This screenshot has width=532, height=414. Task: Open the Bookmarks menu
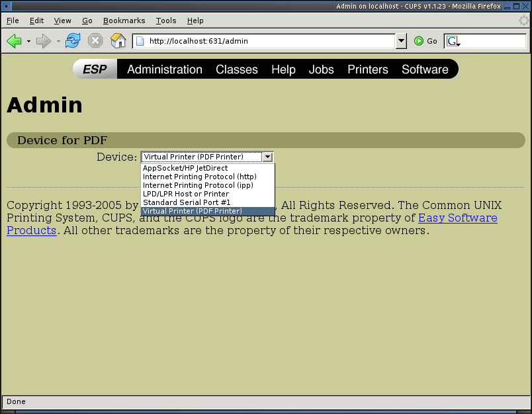coord(124,21)
